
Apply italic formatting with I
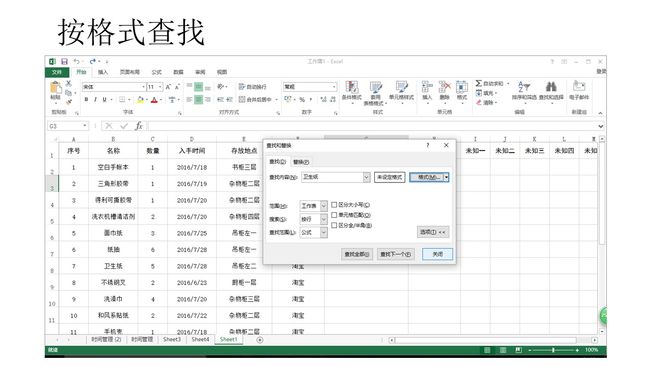[x=95, y=99]
